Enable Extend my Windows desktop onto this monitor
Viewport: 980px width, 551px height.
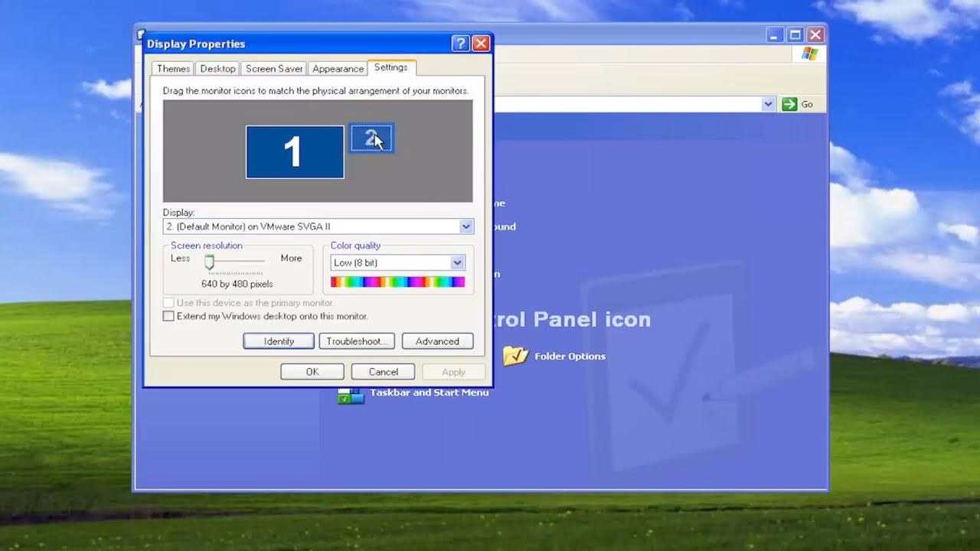coord(168,316)
